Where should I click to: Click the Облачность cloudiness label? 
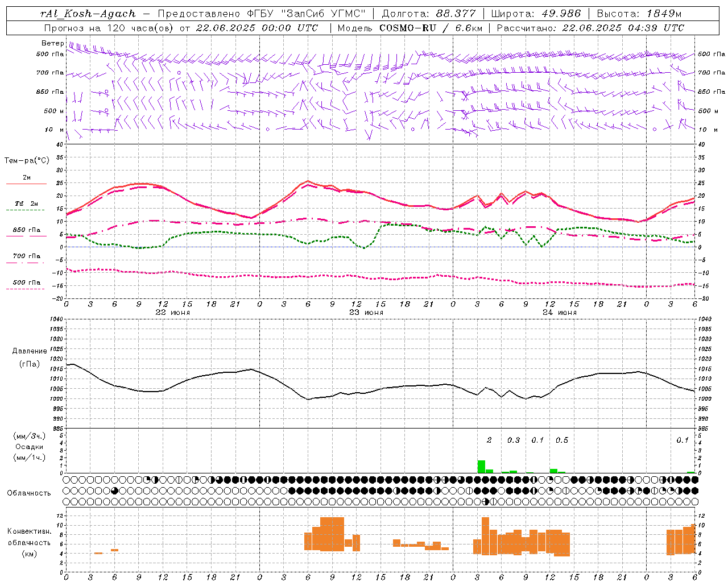[x=29, y=493]
